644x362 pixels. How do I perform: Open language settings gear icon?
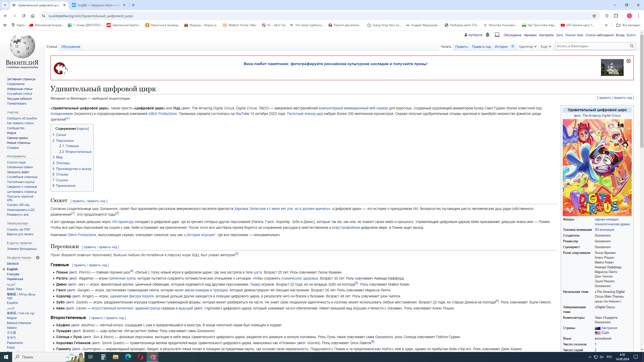pyautogui.click(x=38, y=258)
